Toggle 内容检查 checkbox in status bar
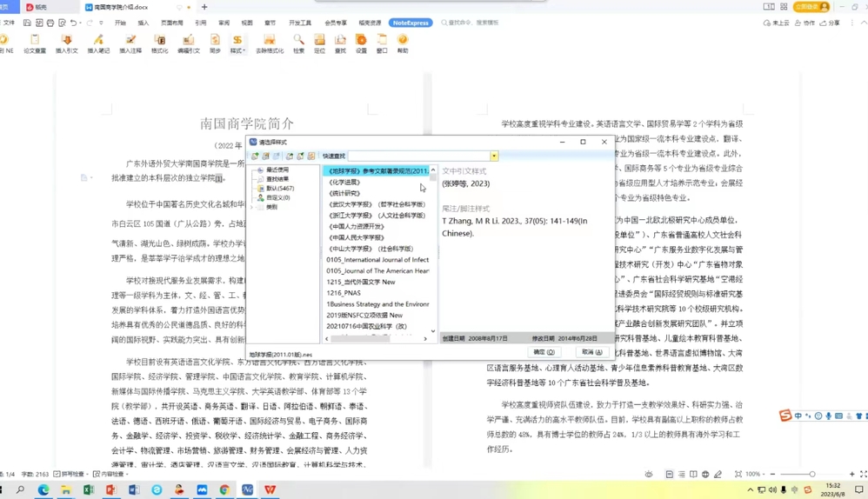The image size is (868, 499). tap(97, 475)
